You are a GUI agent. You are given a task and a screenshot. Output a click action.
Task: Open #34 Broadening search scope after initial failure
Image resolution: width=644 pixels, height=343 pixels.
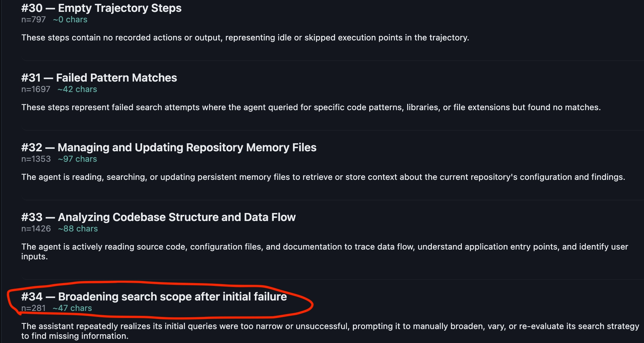[x=154, y=297]
